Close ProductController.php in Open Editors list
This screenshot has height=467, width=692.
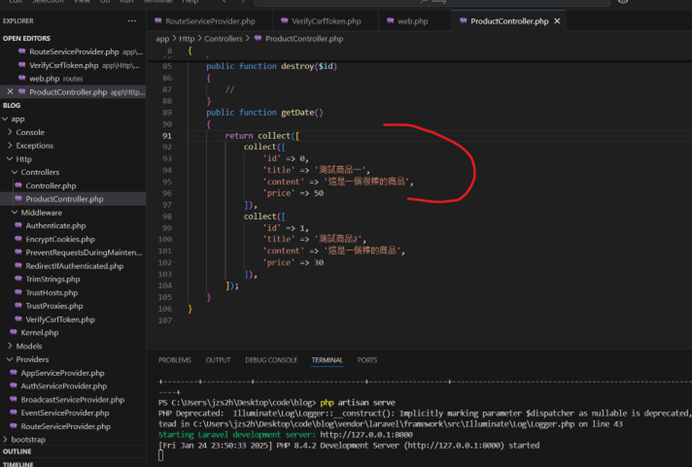coord(10,92)
